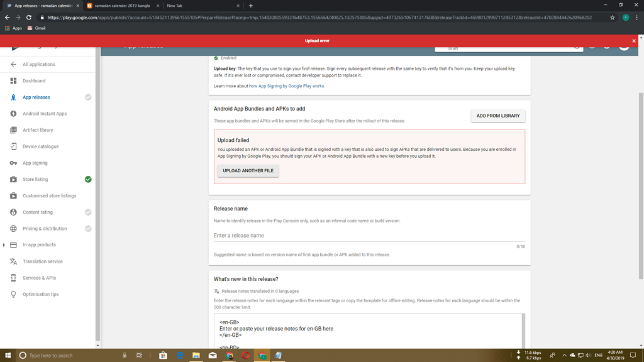Open Windows Start menu

pyautogui.click(x=8, y=356)
